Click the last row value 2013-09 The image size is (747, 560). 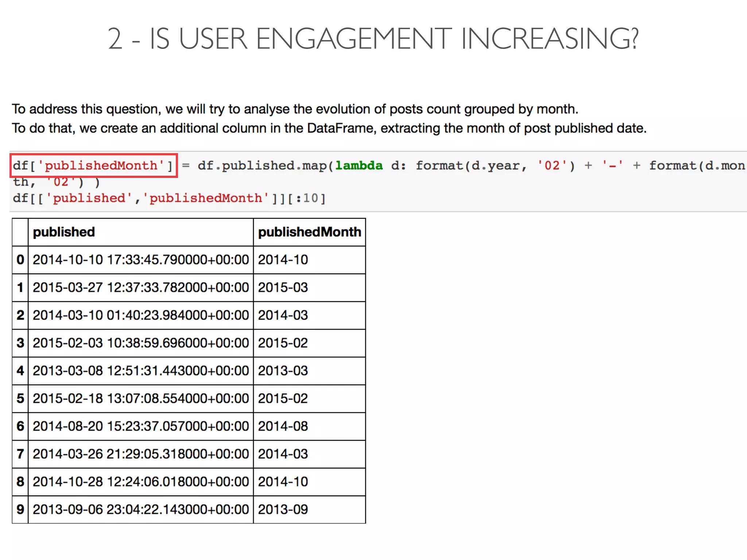283,509
